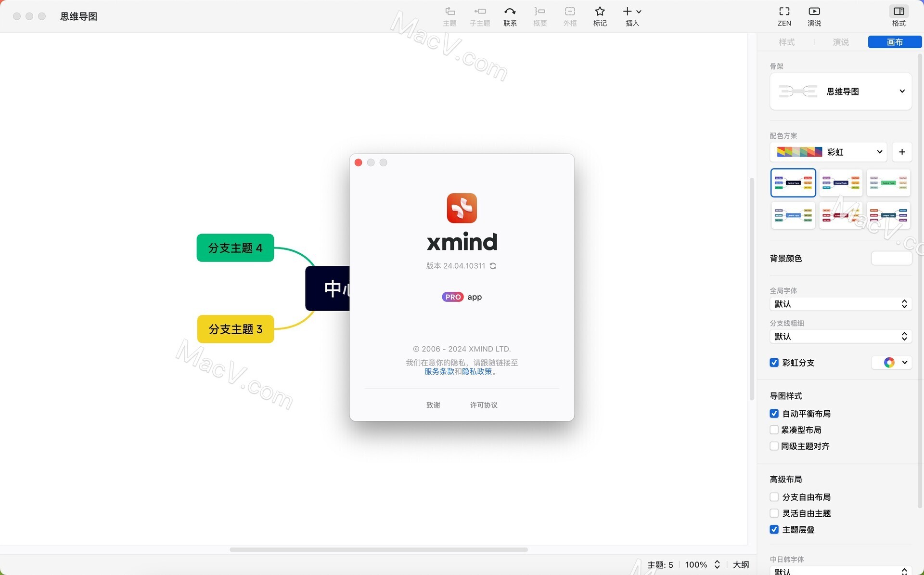The image size is (924, 575).
Task: Expand the 骨架 思维导图 structure dropdown
Action: [840, 91]
